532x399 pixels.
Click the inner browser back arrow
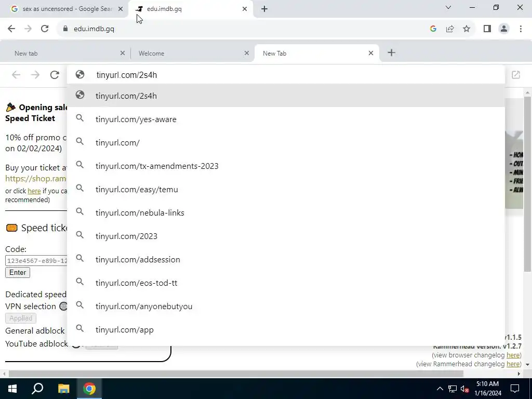click(x=16, y=75)
